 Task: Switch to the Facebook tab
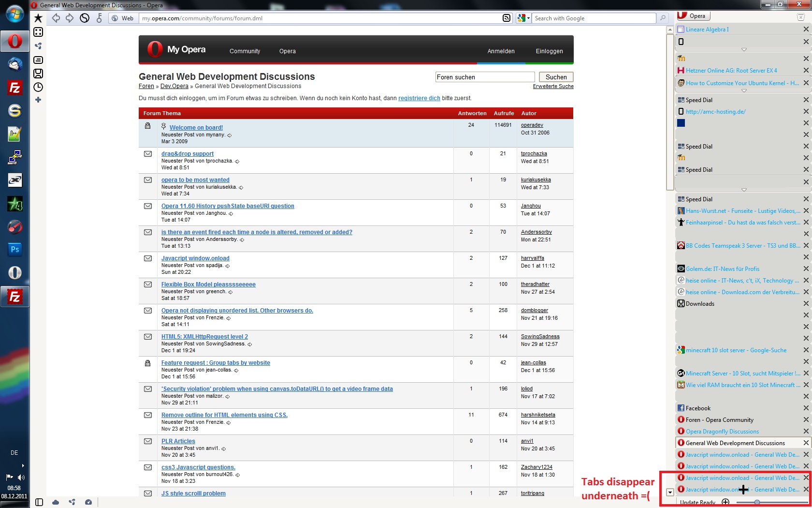pyautogui.click(x=698, y=408)
